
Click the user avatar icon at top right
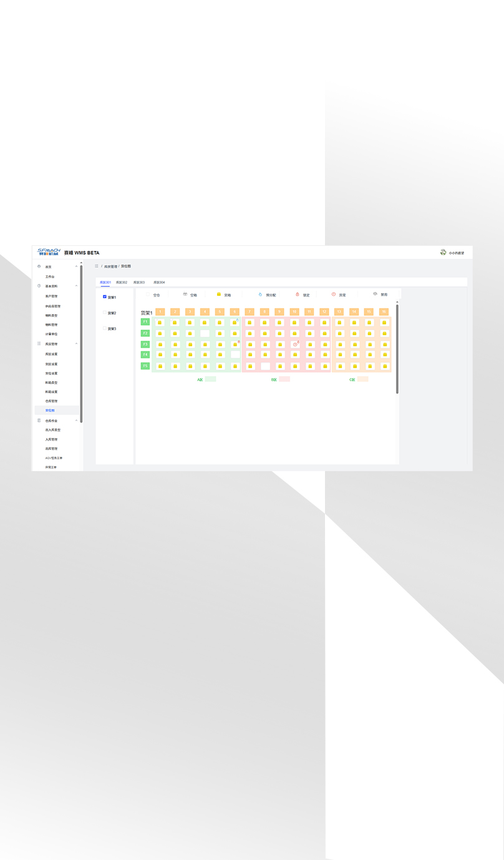tap(443, 253)
